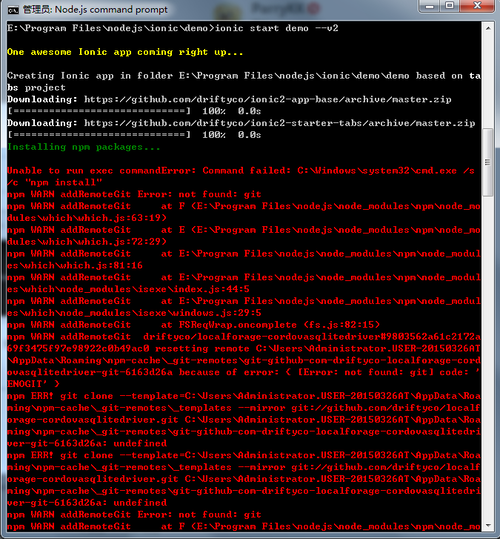Click the scrollbar up arrow
The width and height of the screenshot is (500, 539).
pos(488,28)
